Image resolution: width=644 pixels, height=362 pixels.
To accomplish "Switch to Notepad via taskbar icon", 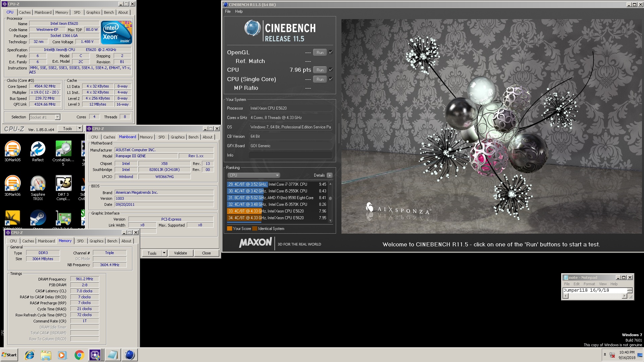I will (112, 355).
